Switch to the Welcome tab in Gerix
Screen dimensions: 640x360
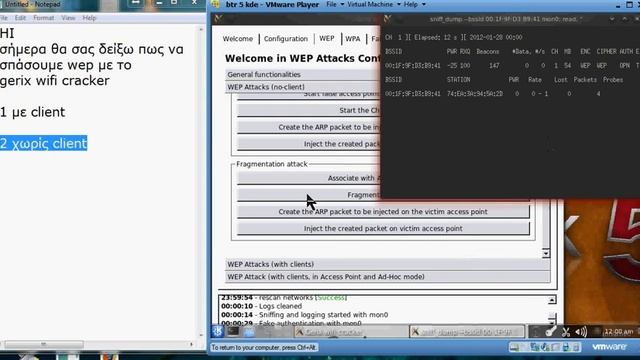[x=238, y=39]
